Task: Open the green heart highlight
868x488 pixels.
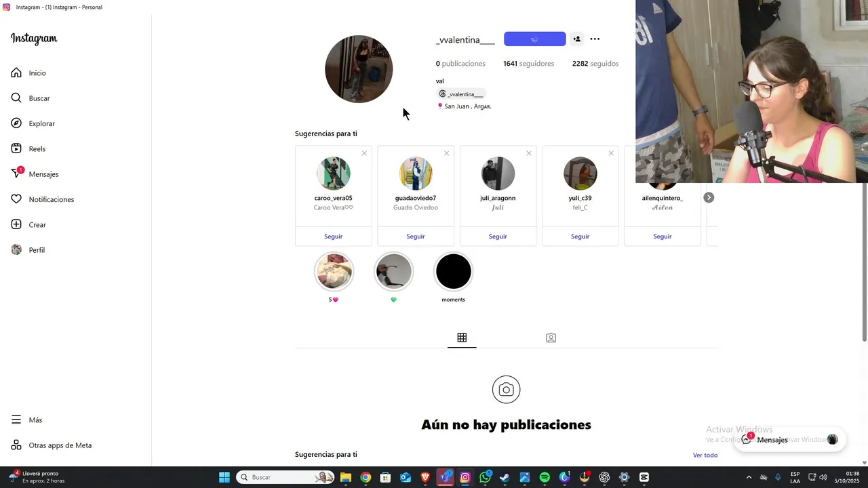Action: [393, 271]
